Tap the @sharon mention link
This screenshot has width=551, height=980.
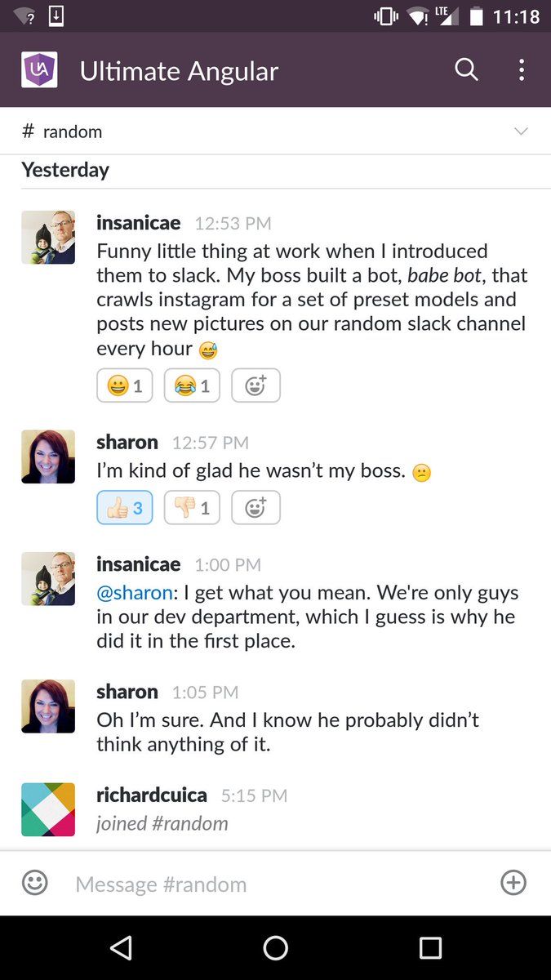tap(134, 593)
